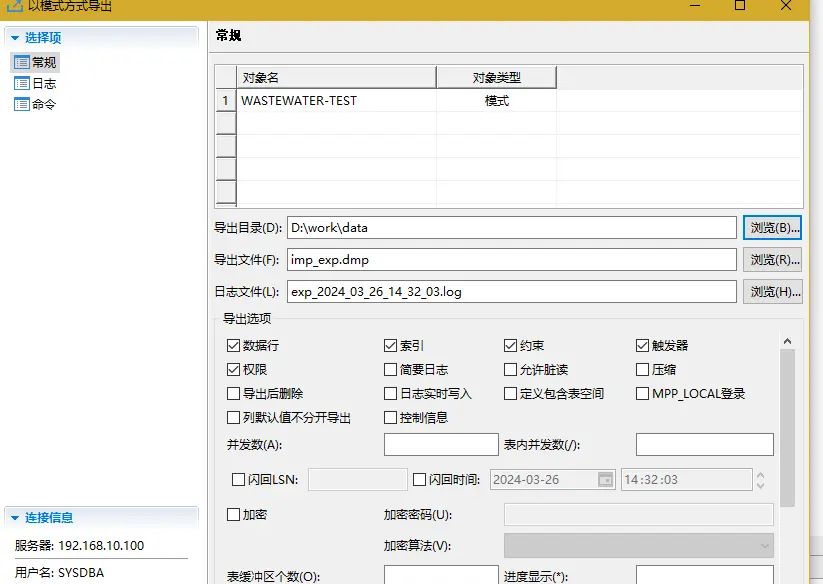This screenshot has width=823, height=584.
Task: Open the 加密算法(V) dropdown
Action: (764, 545)
